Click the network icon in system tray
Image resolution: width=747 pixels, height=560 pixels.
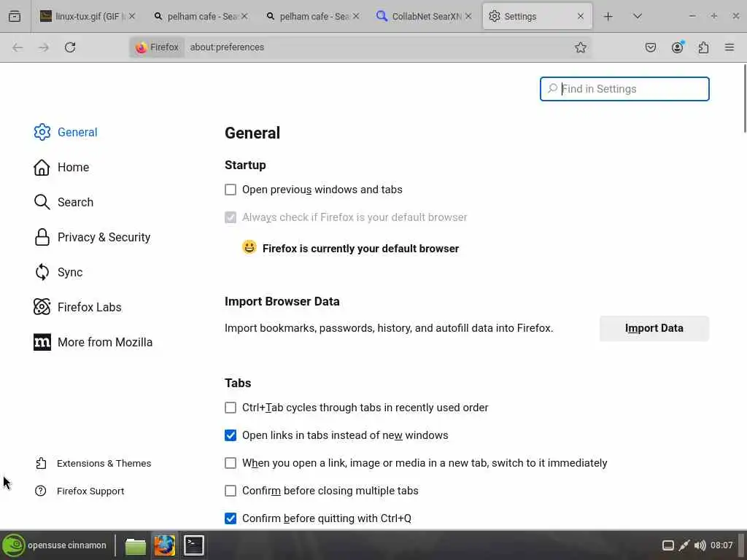(x=684, y=545)
